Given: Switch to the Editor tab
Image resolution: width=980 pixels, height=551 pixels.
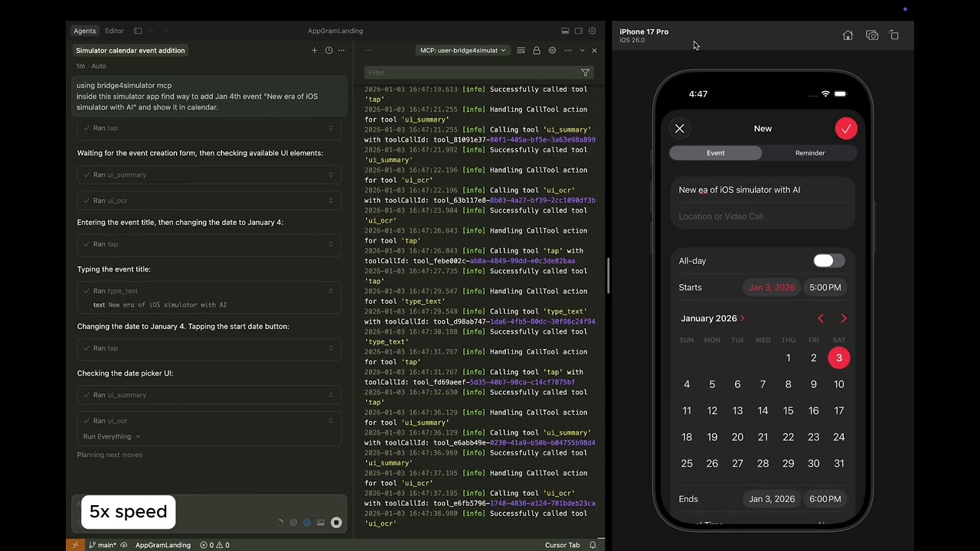Looking at the screenshot, I should click(x=114, y=31).
